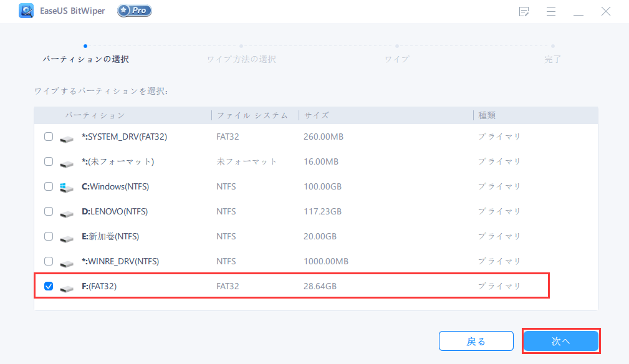Check the C:Windows(NTFS) partition checkbox
This screenshot has width=629, height=364.
(x=49, y=186)
